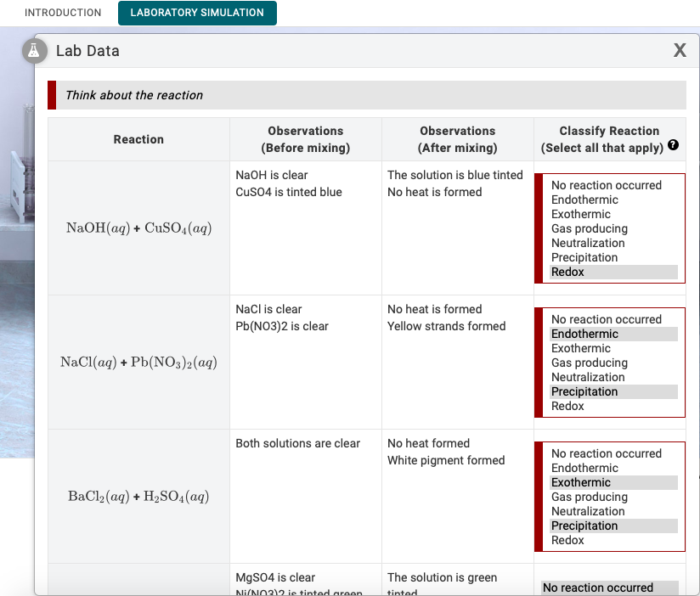Deselect Exothermic for BaCl2 + H2SO4
Screen dimensions: 700x596
click(613, 483)
